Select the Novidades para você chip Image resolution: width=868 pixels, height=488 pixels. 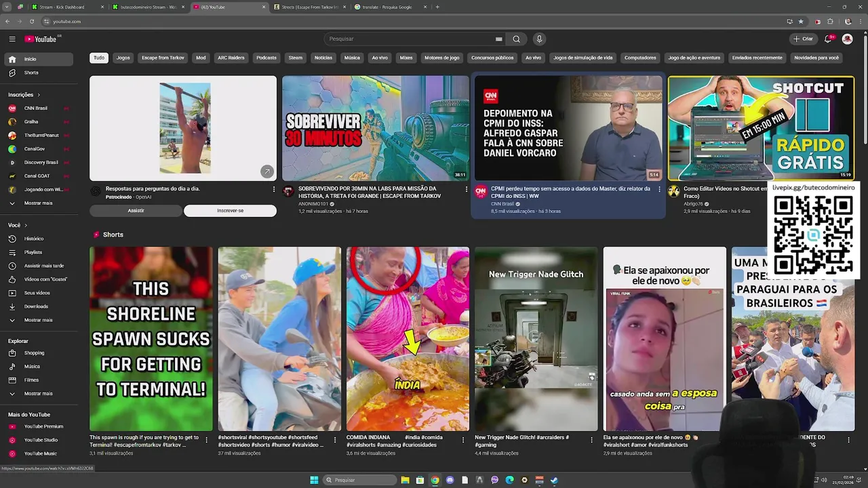click(816, 58)
